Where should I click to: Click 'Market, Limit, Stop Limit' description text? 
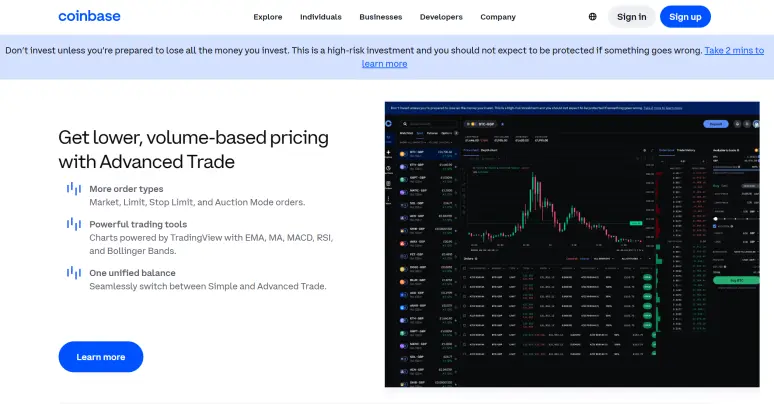197,202
